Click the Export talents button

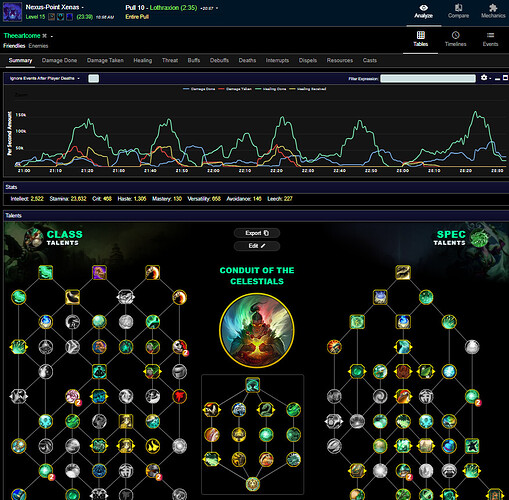coord(257,233)
